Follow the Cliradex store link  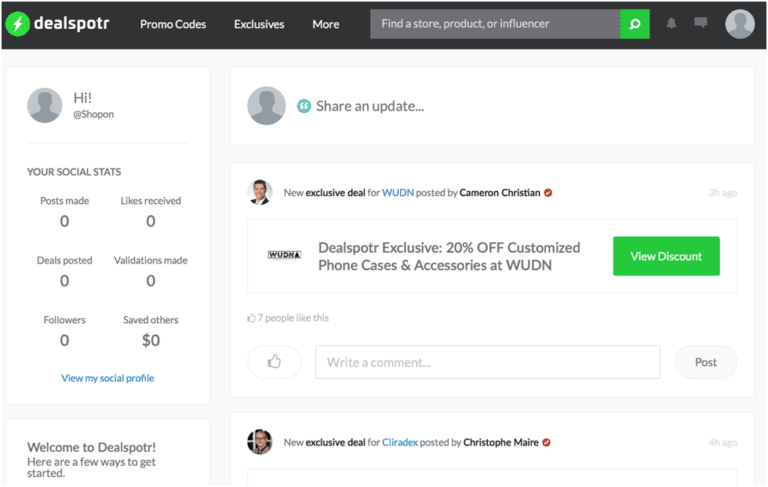[400, 442]
